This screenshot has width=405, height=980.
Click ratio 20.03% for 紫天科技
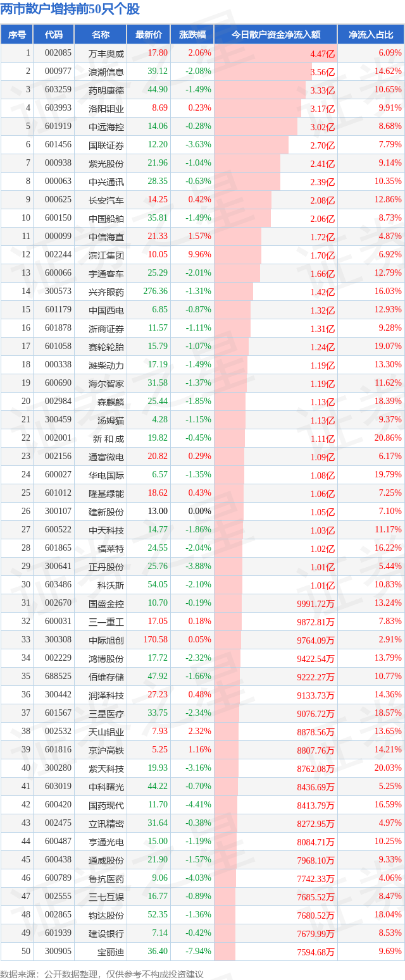coord(388,768)
